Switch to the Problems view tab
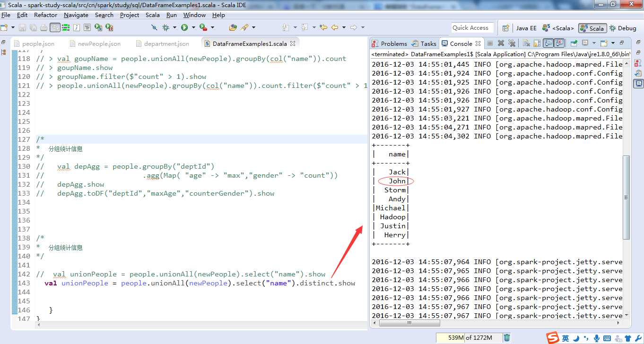Viewport: 644px width, 344px height. [x=390, y=43]
